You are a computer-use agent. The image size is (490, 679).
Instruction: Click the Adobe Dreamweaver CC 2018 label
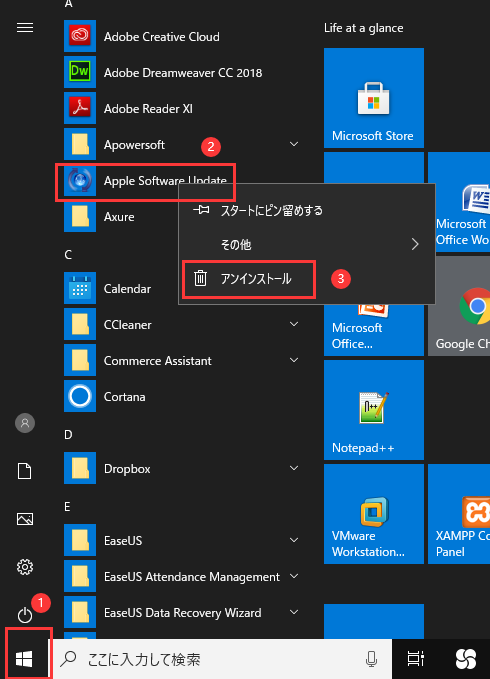183,73
